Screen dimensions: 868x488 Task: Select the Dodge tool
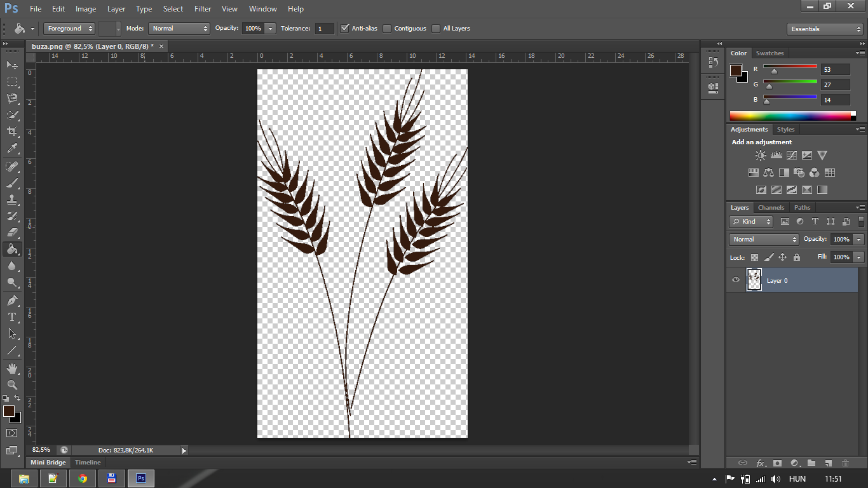(x=12, y=282)
